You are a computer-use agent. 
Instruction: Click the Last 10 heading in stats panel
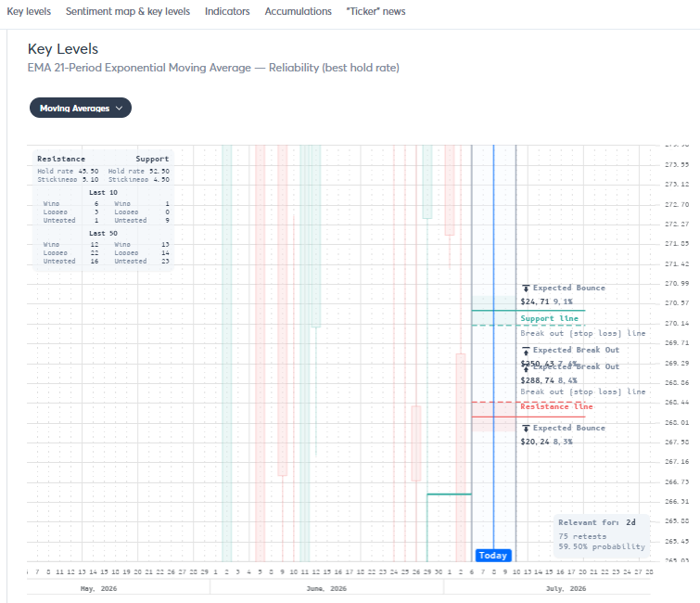(x=103, y=193)
